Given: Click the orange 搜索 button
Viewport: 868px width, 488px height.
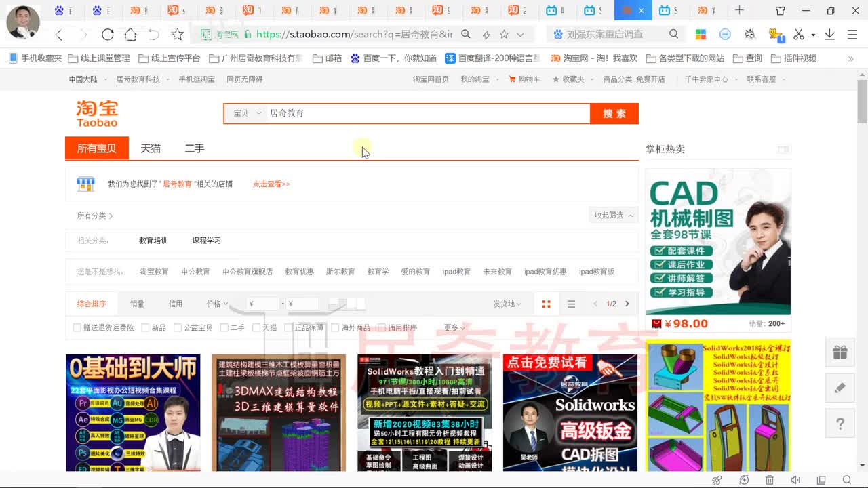Looking at the screenshot, I should click(x=614, y=113).
